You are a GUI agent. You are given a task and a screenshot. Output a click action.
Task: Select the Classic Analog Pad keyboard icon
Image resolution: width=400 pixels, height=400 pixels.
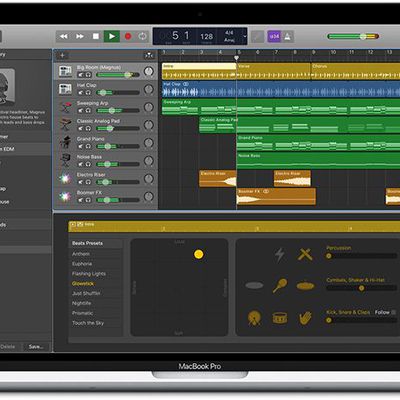point(65,125)
